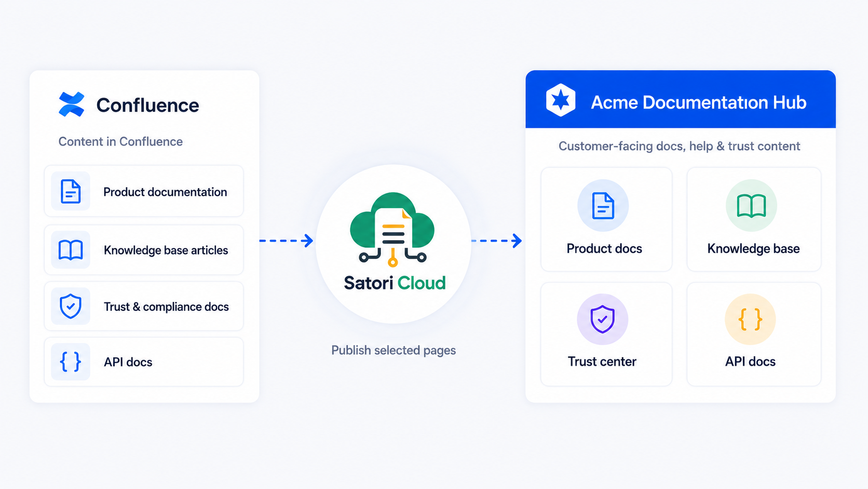Click the Confluence heading text
The width and height of the screenshot is (868, 489).
[147, 105]
